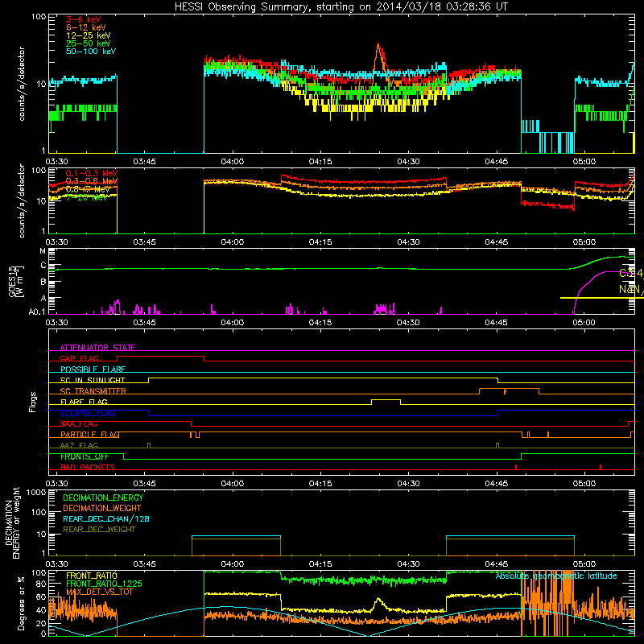Click the REAR_DEC_WEIGHT legend label

(x=99, y=530)
